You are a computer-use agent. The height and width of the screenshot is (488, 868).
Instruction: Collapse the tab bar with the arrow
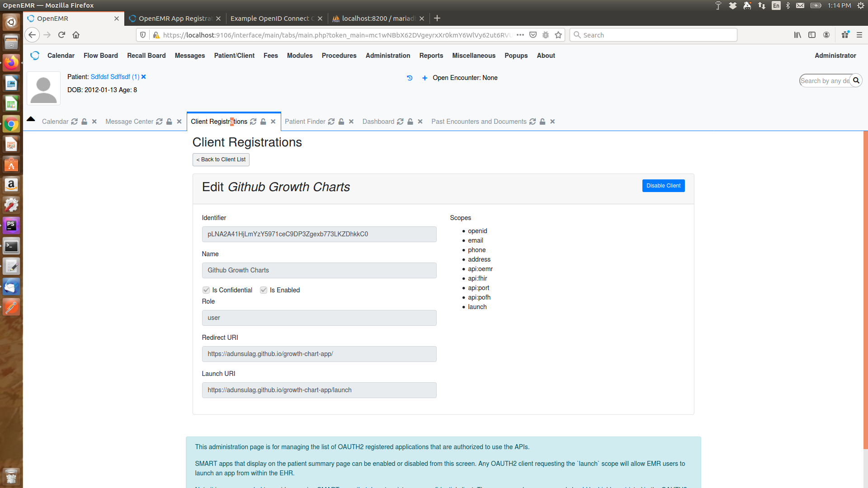point(30,119)
